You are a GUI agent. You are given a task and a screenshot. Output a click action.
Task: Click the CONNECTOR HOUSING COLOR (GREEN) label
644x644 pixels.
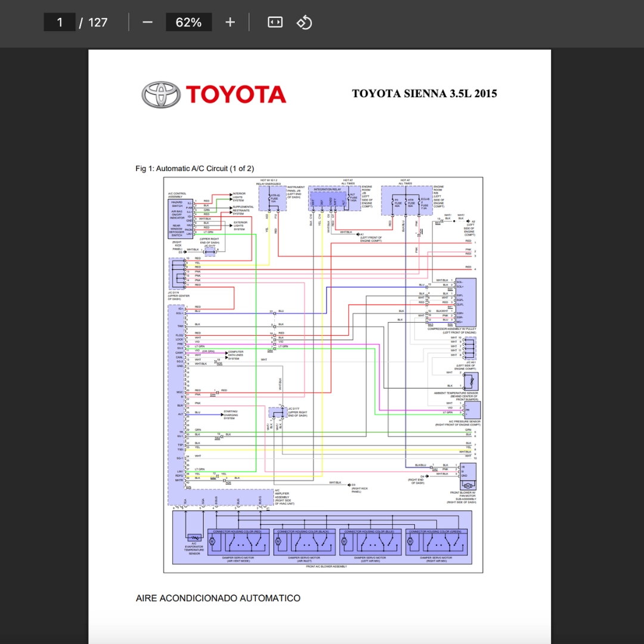[435, 531]
